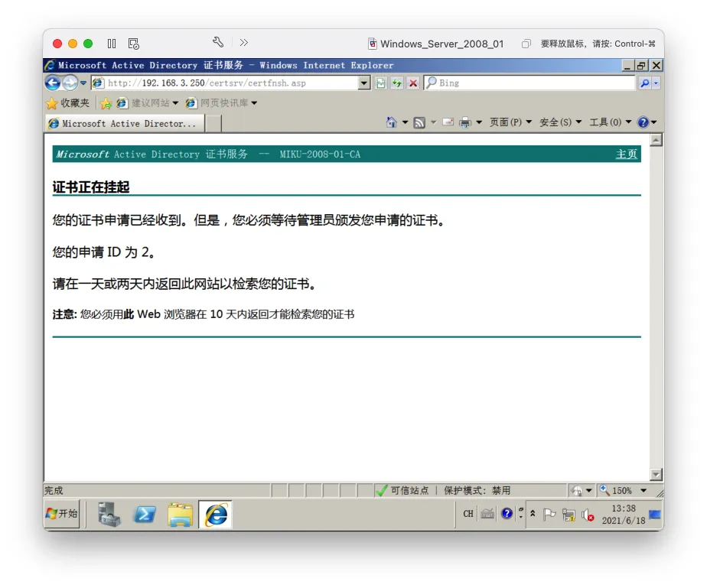Open the Favorites (收藏夹) center
This screenshot has width=707, height=588.
(67, 103)
